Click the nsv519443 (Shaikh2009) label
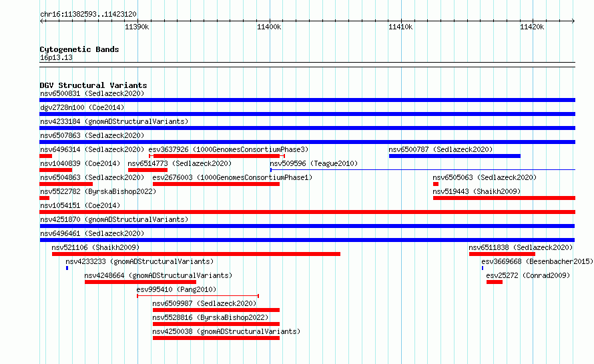The width and height of the screenshot is (594, 364). [477, 191]
